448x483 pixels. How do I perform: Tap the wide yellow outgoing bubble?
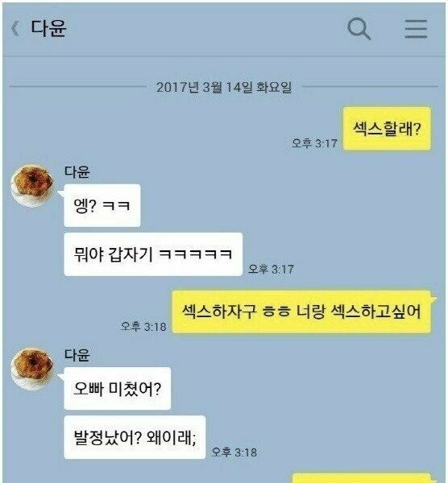[x=301, y=312]
